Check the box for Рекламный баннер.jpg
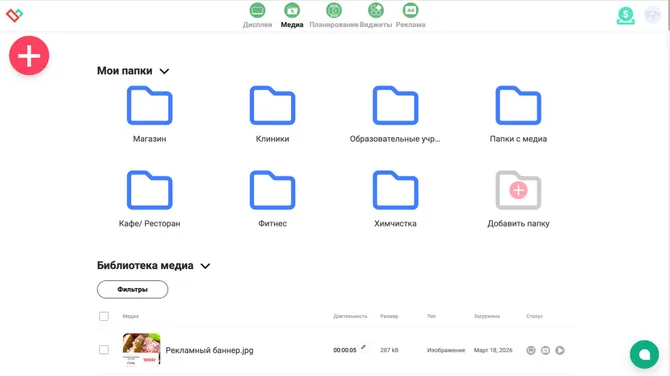This screenshot has height=376, width=670. point(104,350)
